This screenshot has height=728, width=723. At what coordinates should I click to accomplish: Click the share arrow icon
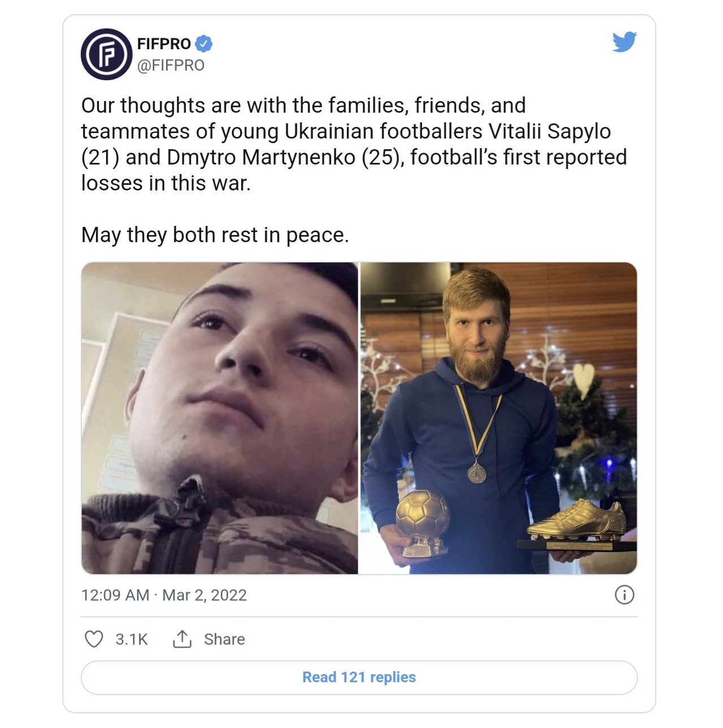coord(182,639)
